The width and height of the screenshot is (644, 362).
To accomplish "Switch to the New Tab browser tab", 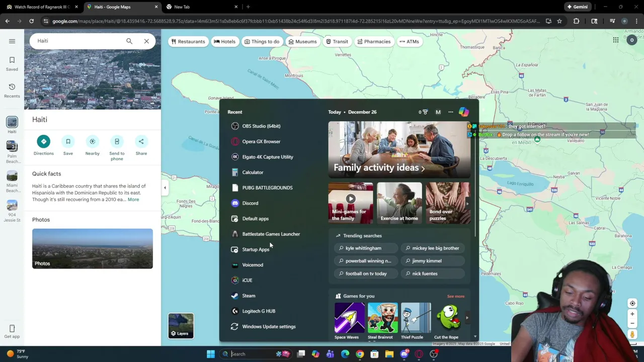I will [x=201, y=7].
